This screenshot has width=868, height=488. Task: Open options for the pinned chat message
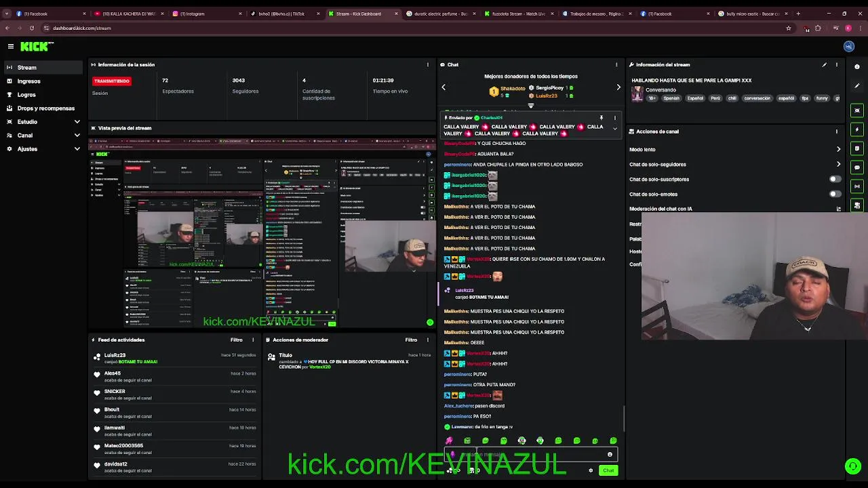click(615, 118)
